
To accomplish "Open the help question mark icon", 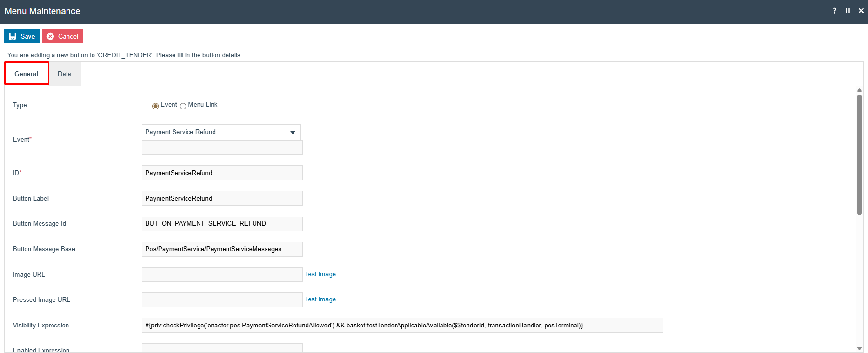I will 835,11.
